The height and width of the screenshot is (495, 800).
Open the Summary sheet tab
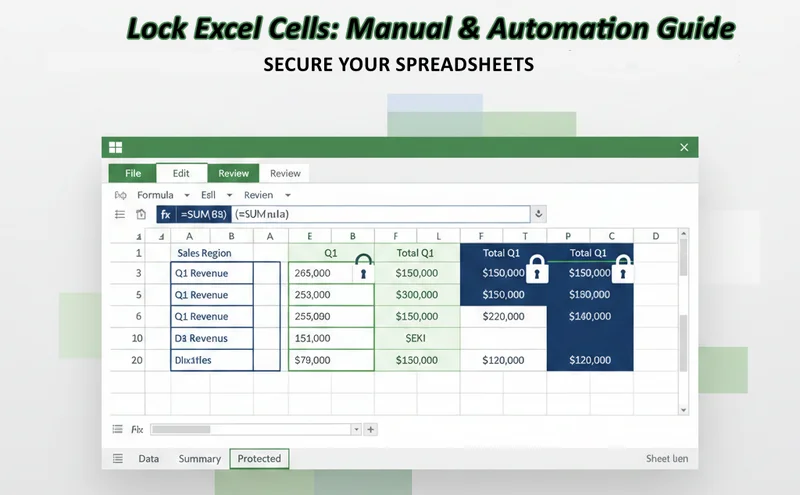[199, 458]
